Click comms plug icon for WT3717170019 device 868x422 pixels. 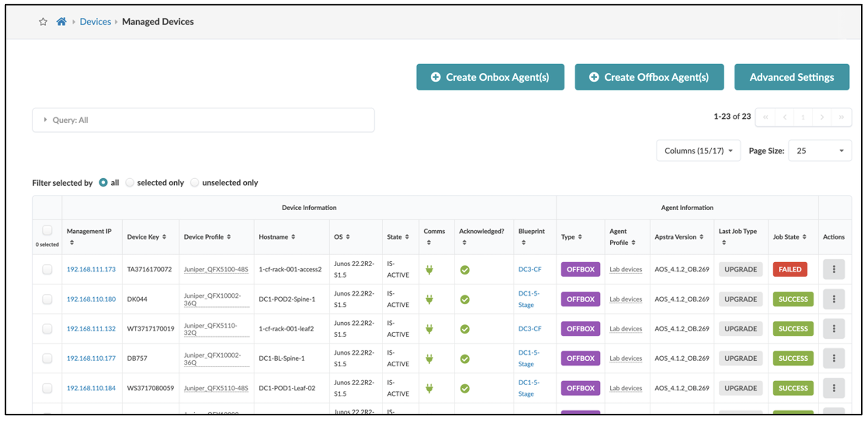429,329
